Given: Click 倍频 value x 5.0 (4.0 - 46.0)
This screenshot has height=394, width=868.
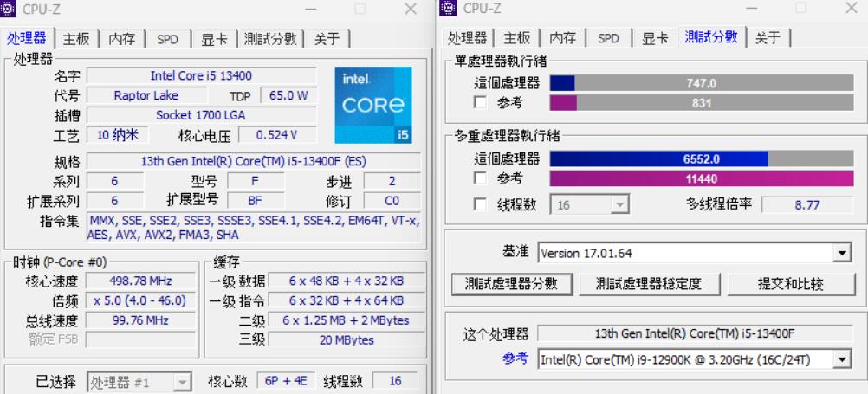Looking at the screenshot, I should point(140,300).
